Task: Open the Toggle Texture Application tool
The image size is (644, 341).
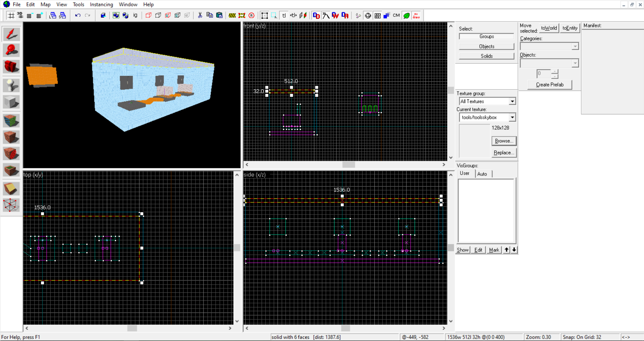Action: point(11,121)
